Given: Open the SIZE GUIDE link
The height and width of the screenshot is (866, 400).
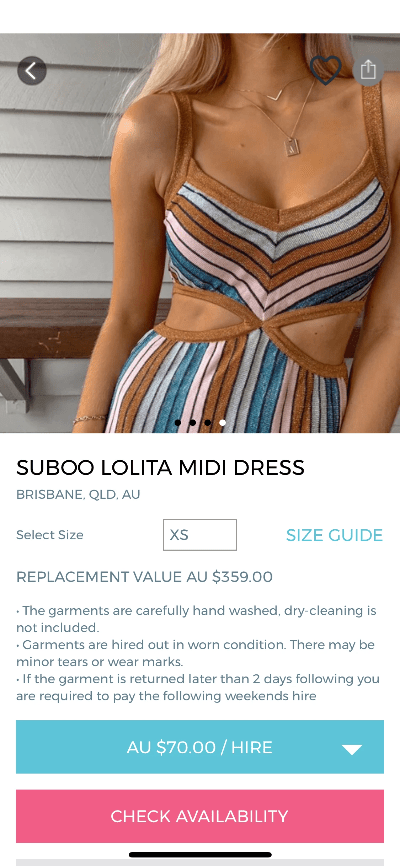Looking at the screenshot, I should tap(334, 535).
